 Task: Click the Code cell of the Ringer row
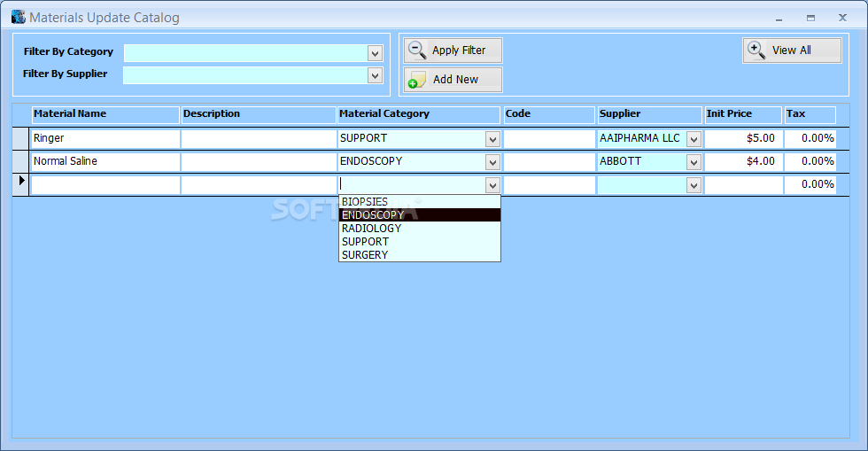(549, 138)
